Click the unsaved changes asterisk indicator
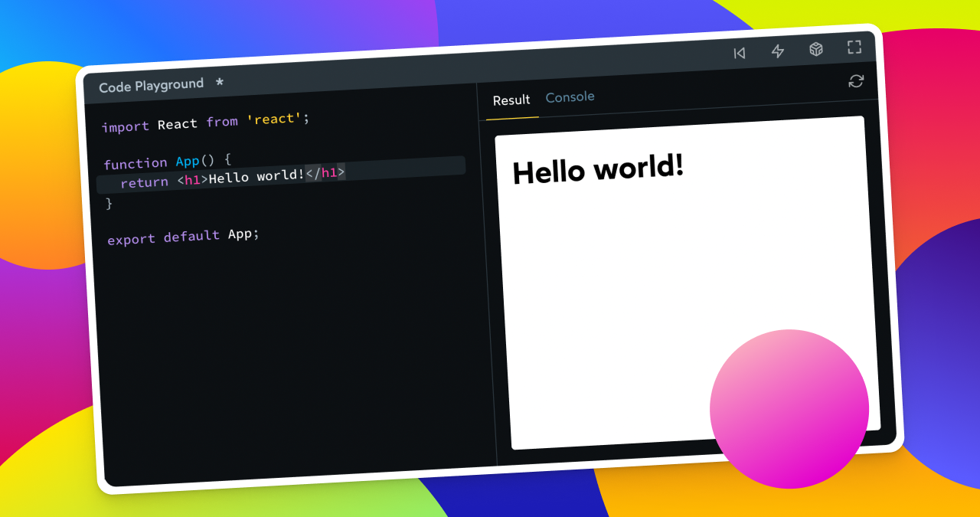 coord(218,84)
